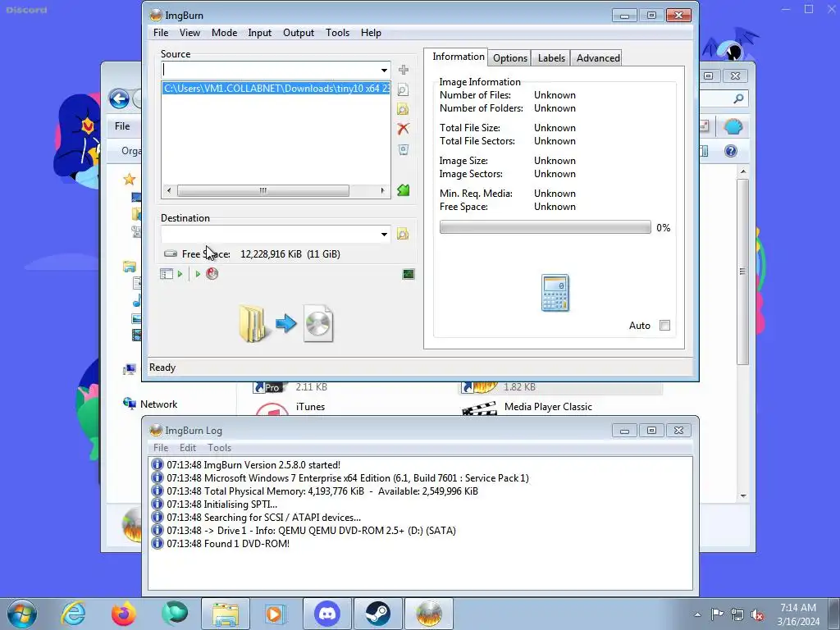Click the network tray icon
The image size is (840, 630).
click(x=737, y=614)
